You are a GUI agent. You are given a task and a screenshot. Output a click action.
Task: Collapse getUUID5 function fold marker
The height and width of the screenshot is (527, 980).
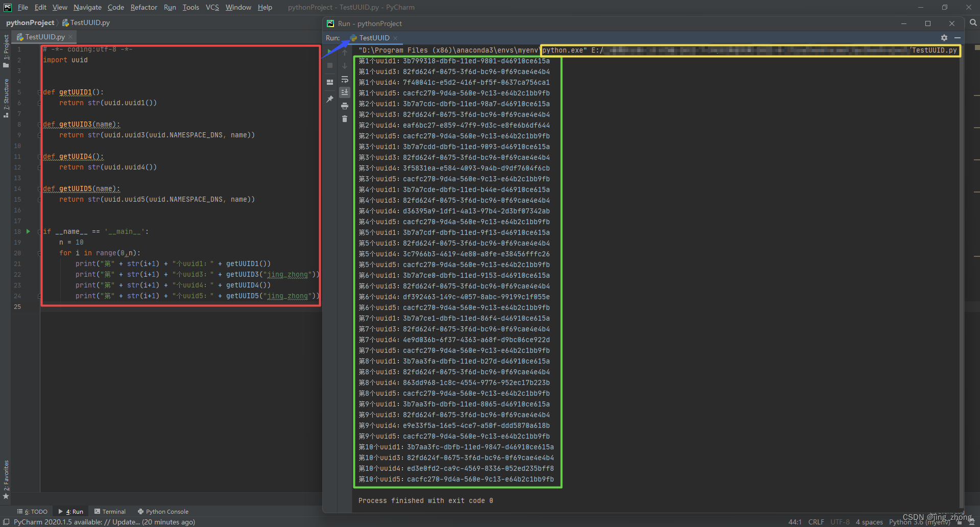pos(39,188)
